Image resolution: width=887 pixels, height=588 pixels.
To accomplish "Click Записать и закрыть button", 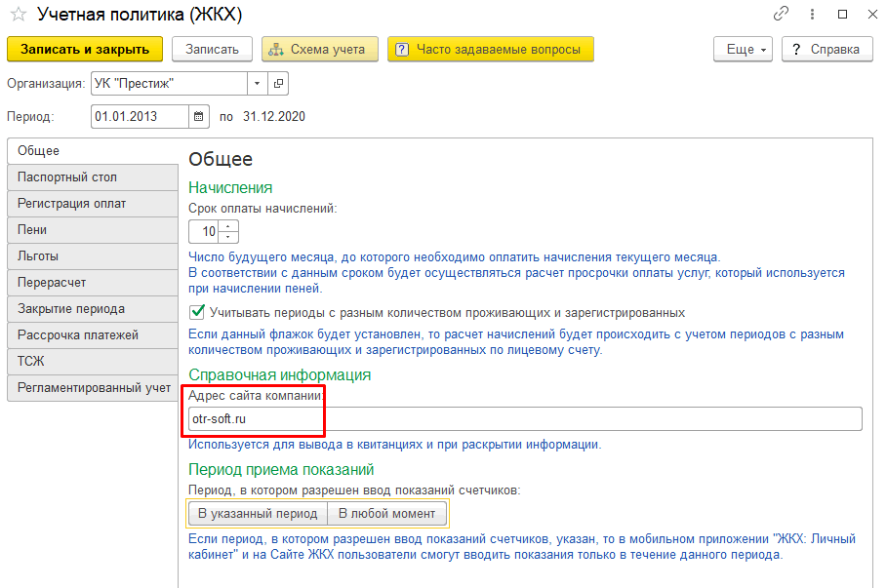I will click(84, 49).
